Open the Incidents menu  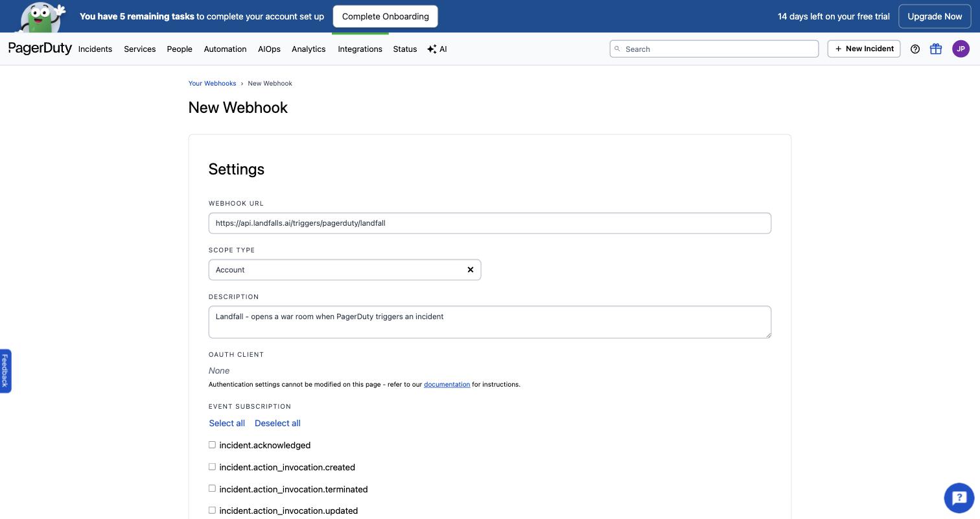click(x=95, y=49)
